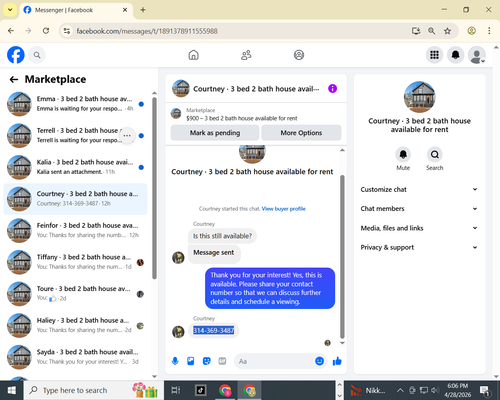Screen dimensions: 500x400
Task: Click the blue "Thank you for your interest" message
Action: (270, 288)
